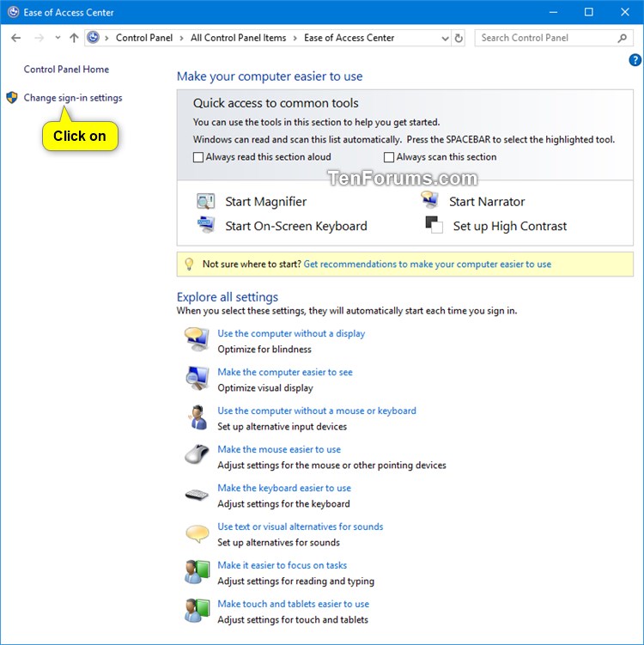Enable 'Always read this section aloud'
The height and width of the screenshot is (645, 644).
pos(198,157)
